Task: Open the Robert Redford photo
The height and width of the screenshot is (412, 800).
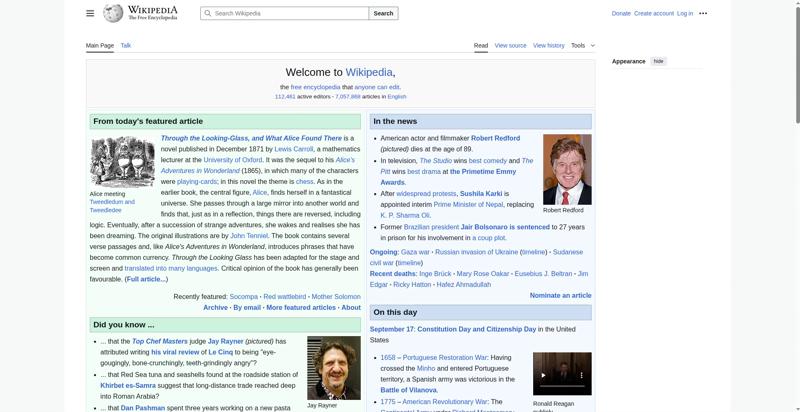Action: click(567, 169)
